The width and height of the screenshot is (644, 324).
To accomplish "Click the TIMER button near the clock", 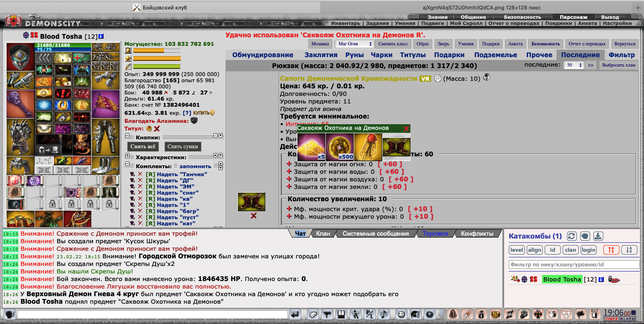I will click(611, 319).
